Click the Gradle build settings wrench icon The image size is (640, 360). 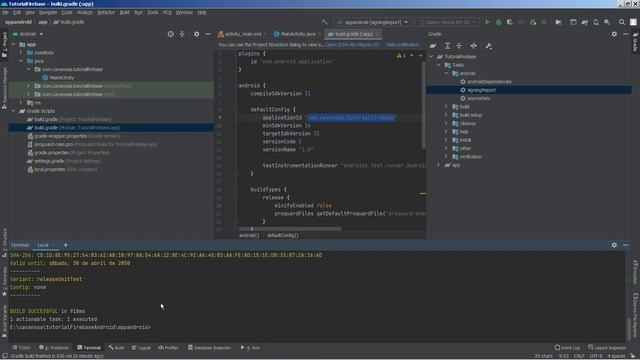click(x=488, y=46)
